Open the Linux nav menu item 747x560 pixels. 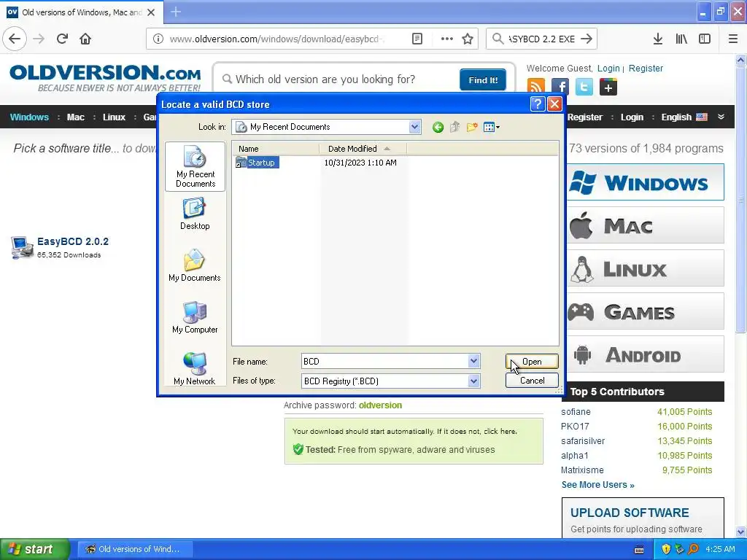(x=114, y=117)
